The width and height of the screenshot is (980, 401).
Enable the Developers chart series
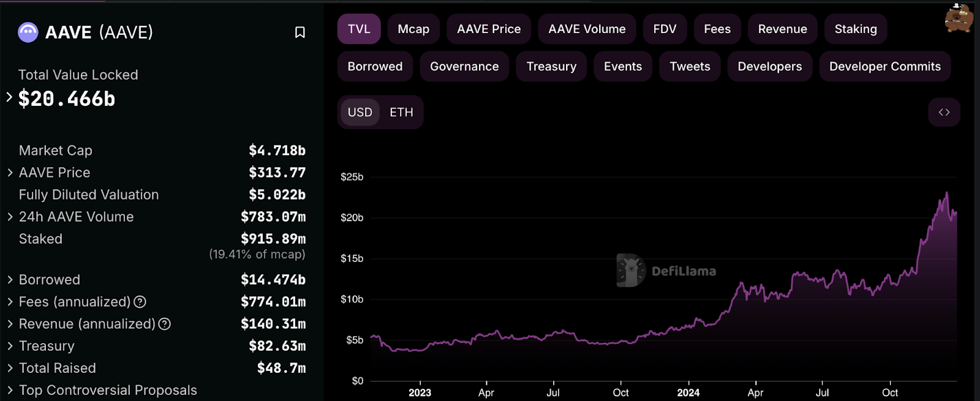(769, 66)
